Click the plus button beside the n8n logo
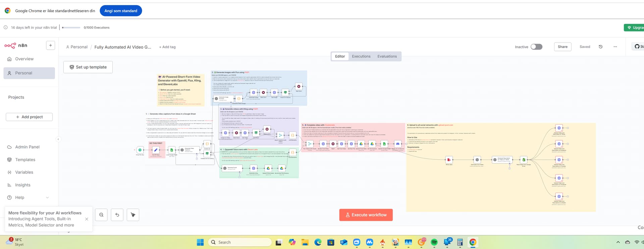 (50, 45)
